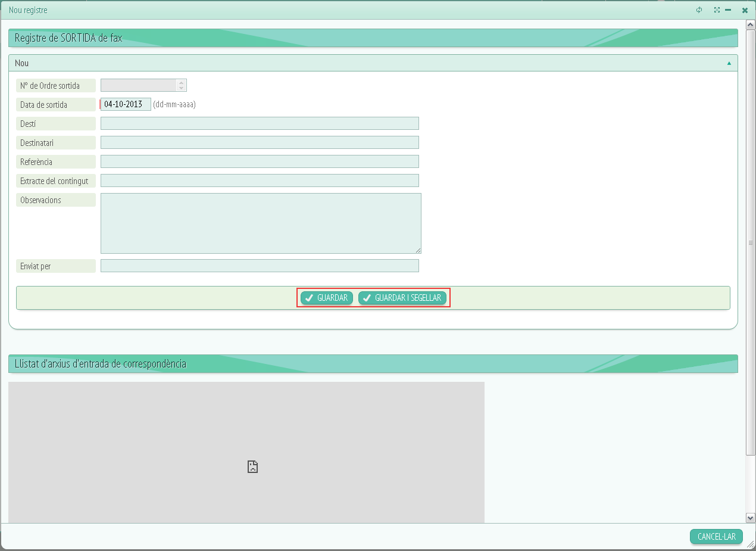This screenshot has width=756, height=551.
Task: Collapse the Nou panel with triangle arrow
Action: point(729,63)
